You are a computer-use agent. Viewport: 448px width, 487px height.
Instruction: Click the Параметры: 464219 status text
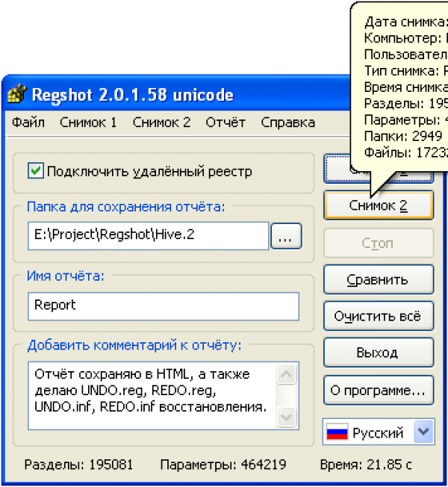[223, 465]
